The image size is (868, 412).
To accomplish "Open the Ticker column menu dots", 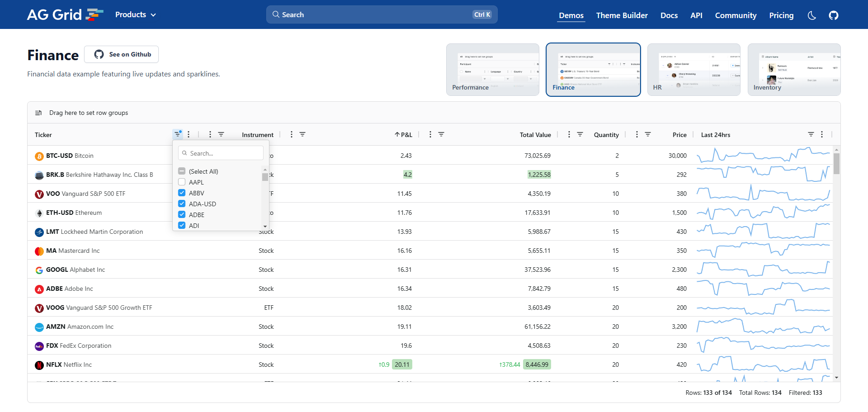I will click(x=189, y=134).
